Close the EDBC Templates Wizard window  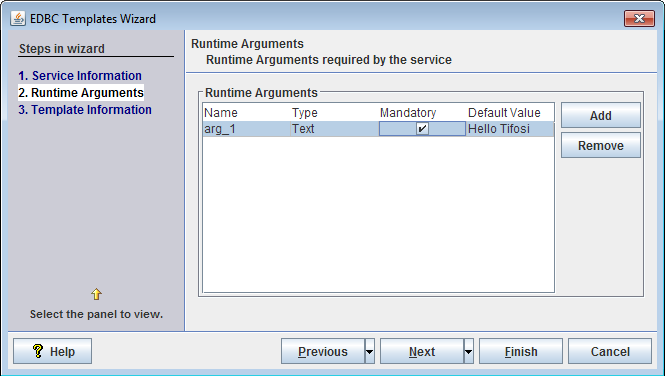[x=639, y=18]
